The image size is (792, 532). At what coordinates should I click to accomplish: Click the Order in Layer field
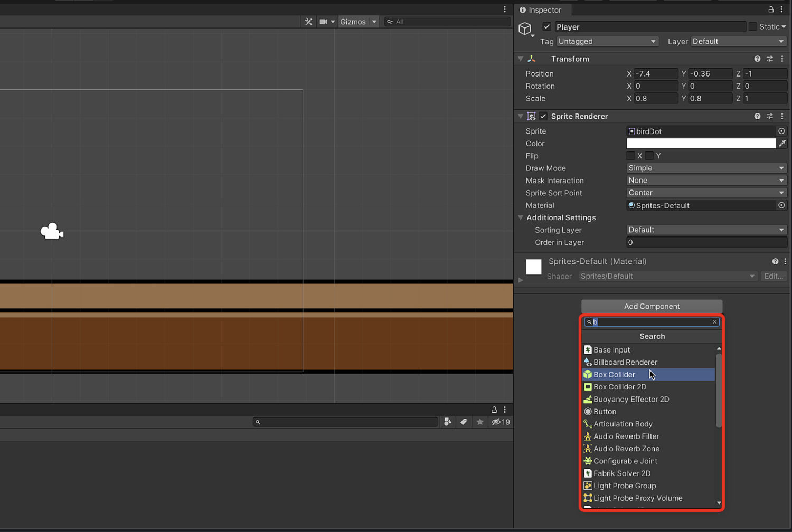pos(706,243)
